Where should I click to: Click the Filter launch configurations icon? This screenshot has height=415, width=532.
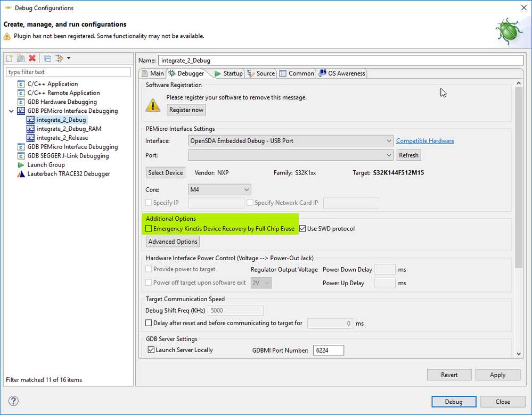[59, 59]
